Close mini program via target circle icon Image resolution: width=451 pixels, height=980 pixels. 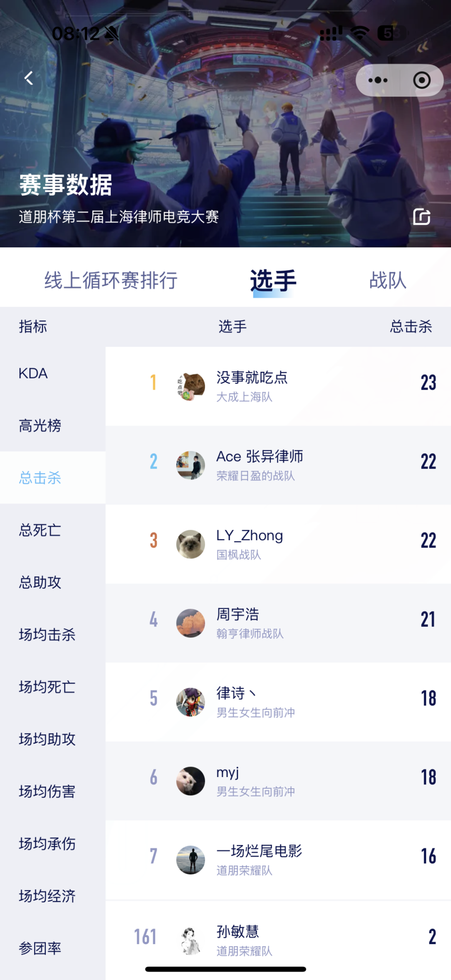(x=422, y=80)
